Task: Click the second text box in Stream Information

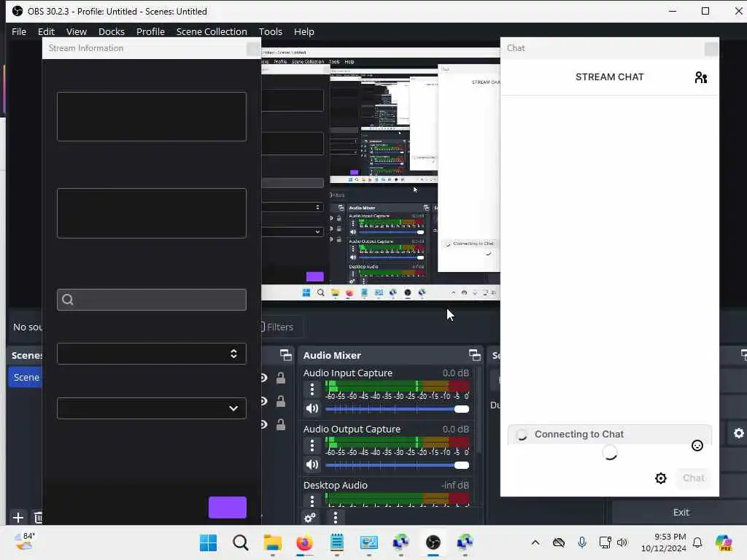Action: pyautogui.click(x=152, y=214)
